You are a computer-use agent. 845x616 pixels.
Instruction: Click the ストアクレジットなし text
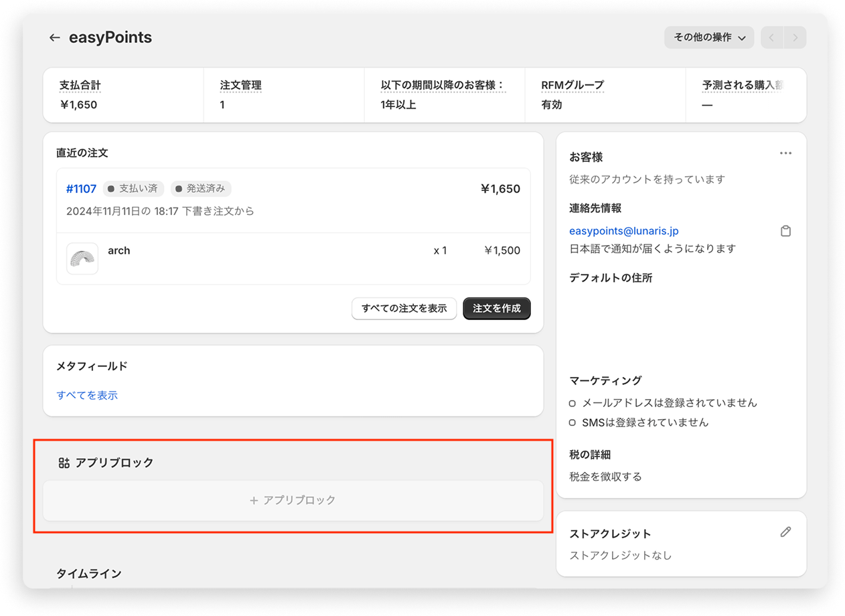coord(621,555)
